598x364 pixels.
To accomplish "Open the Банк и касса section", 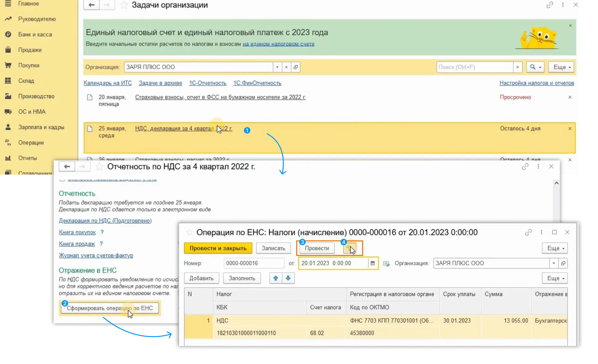I will pos(35,35).
